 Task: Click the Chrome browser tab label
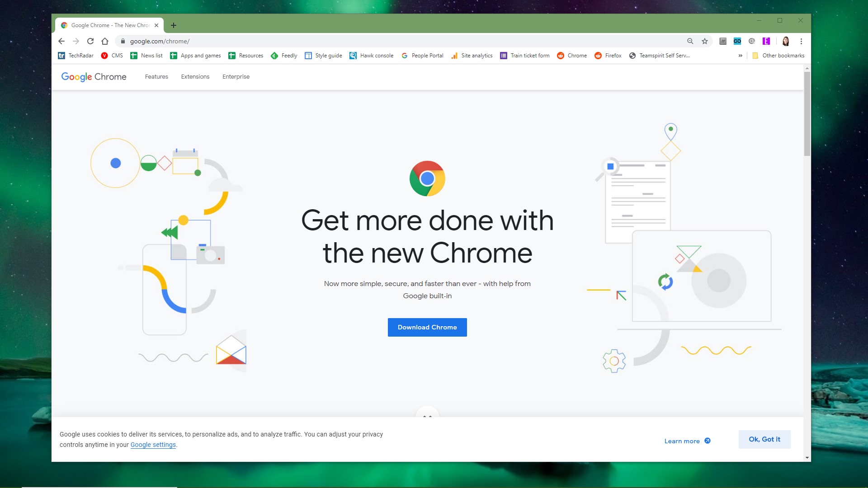[x=109, y=24]
